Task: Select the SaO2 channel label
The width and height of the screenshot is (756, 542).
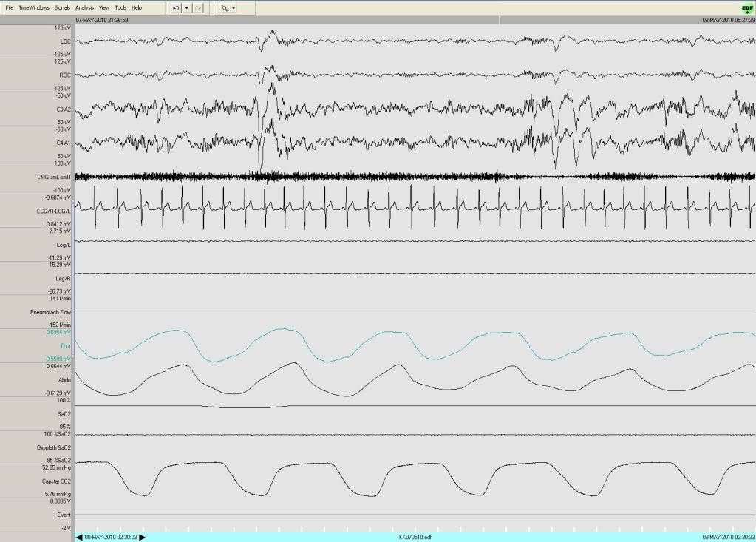Action: [64, 414]
